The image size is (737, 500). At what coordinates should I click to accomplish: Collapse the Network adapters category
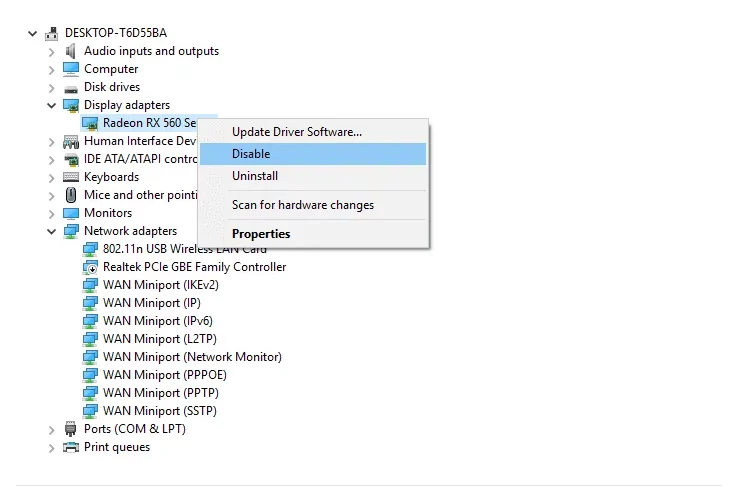click(x=51, y=231)
